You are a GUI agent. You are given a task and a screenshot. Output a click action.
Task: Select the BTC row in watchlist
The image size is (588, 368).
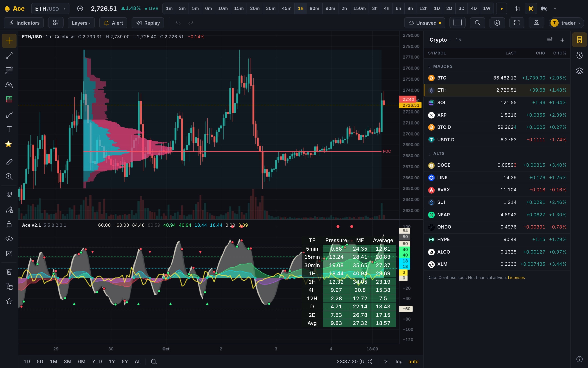(497, 78)
